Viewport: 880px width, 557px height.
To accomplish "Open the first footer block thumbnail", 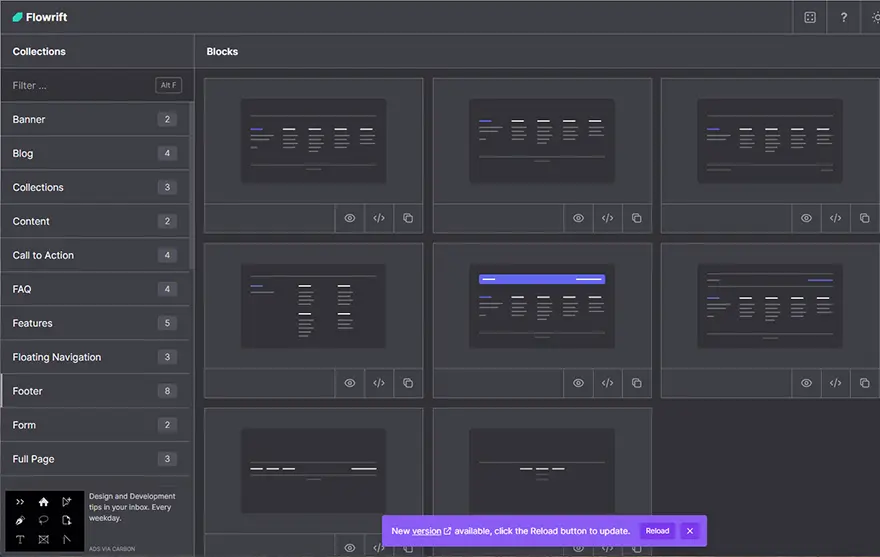I will coord(314,141).
